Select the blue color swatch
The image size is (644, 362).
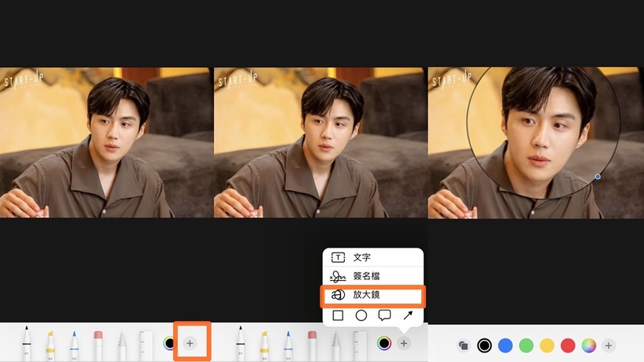[505, 345]
